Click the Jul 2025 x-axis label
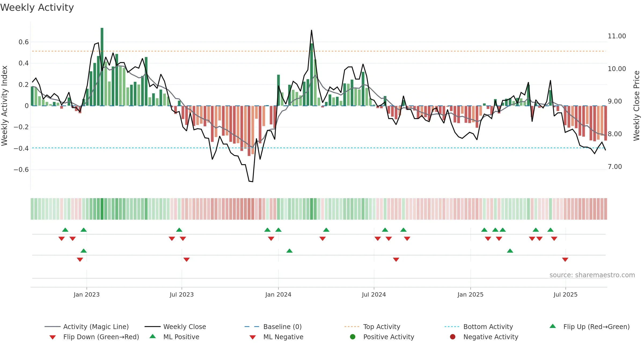644x362 pixels. [x=565, y=294]
